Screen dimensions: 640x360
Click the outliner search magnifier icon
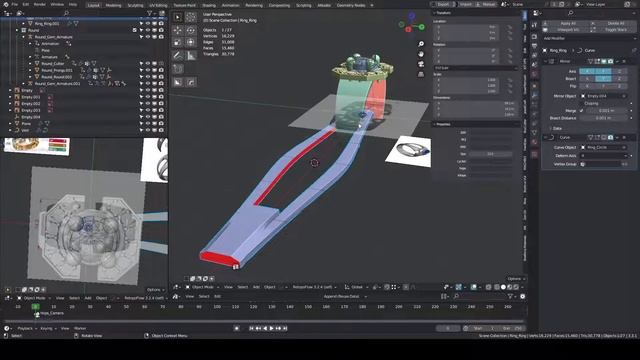pos(66,13)
